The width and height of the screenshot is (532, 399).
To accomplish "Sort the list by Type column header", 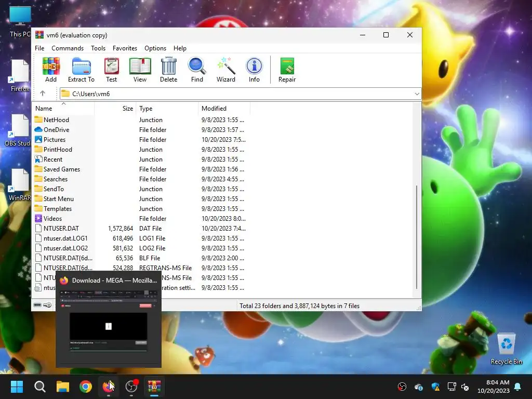I will click(167, 109).
